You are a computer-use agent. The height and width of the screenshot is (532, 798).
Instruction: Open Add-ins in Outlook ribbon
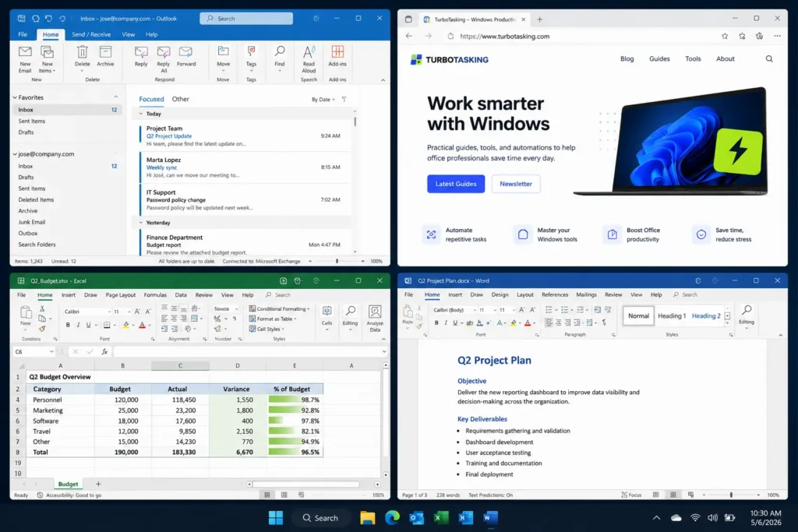[x=337, y=56]
